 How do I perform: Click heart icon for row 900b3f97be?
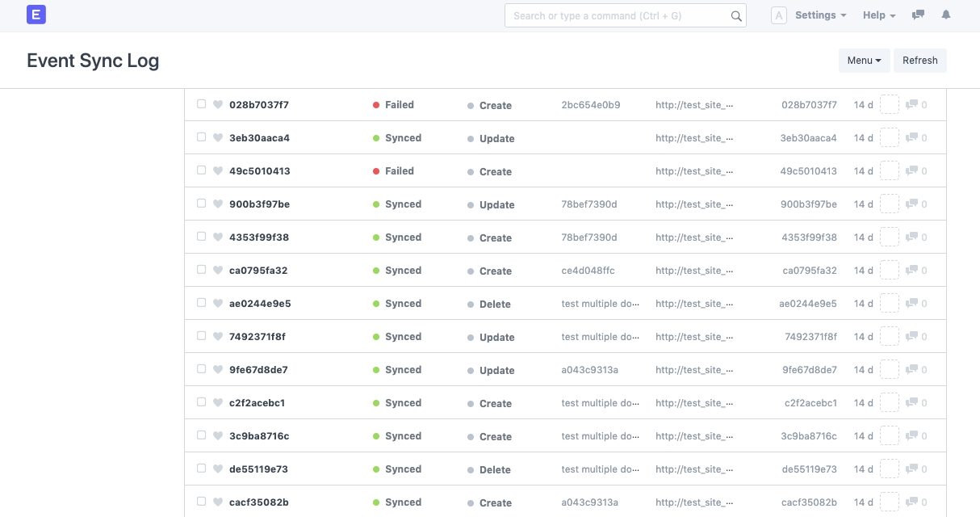[x=218, y=204]
